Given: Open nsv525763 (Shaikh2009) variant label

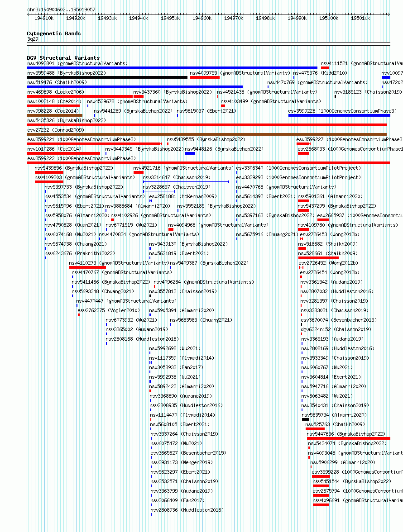Looking at the screenshot, I should point(335,424).
